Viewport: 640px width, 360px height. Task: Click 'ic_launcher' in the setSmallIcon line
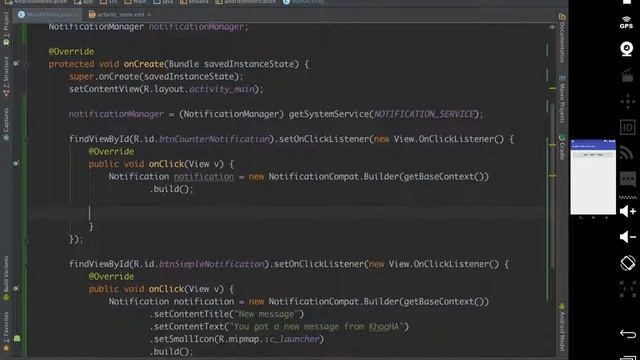tap(292, 339)
